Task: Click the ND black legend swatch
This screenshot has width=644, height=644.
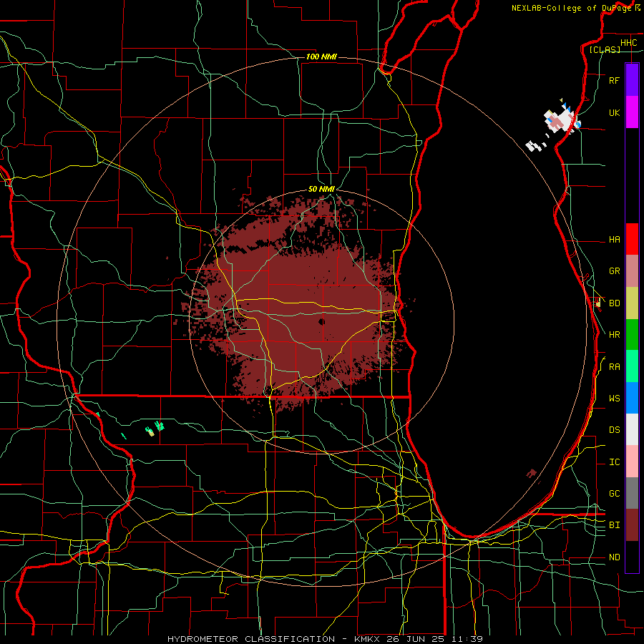Action: click(x=632, y=557)
